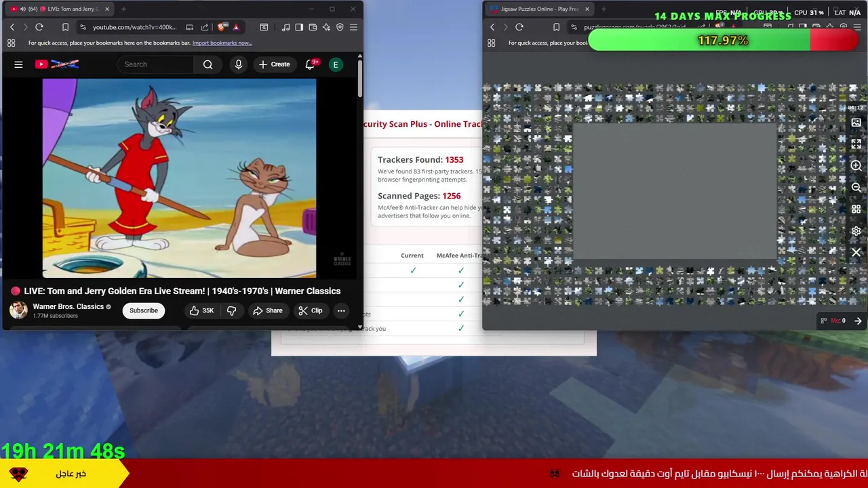This screenshot has width=868, height=488.
Task: Click the screen-cast icon in YouTube address bar
Action: click(x=189, y=27)
